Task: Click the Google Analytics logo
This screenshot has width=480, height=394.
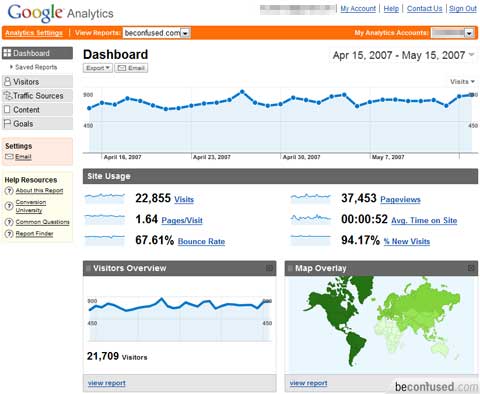Action: [60, 13]
